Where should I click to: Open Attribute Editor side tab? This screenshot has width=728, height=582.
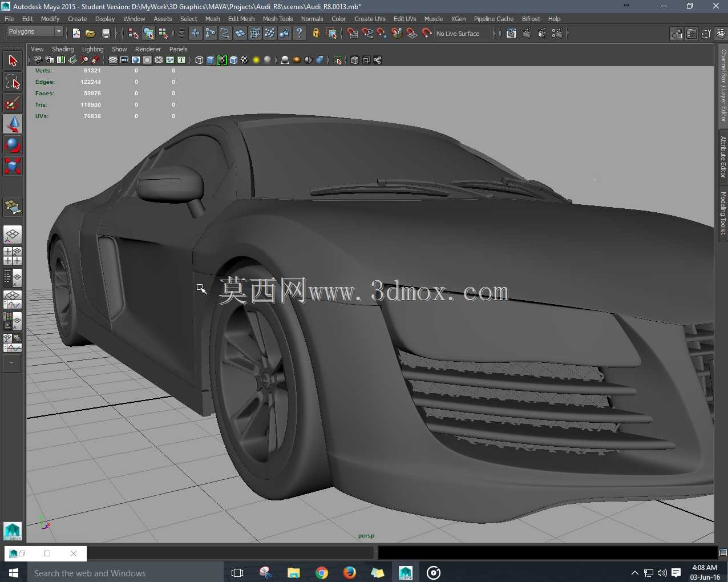723,157
